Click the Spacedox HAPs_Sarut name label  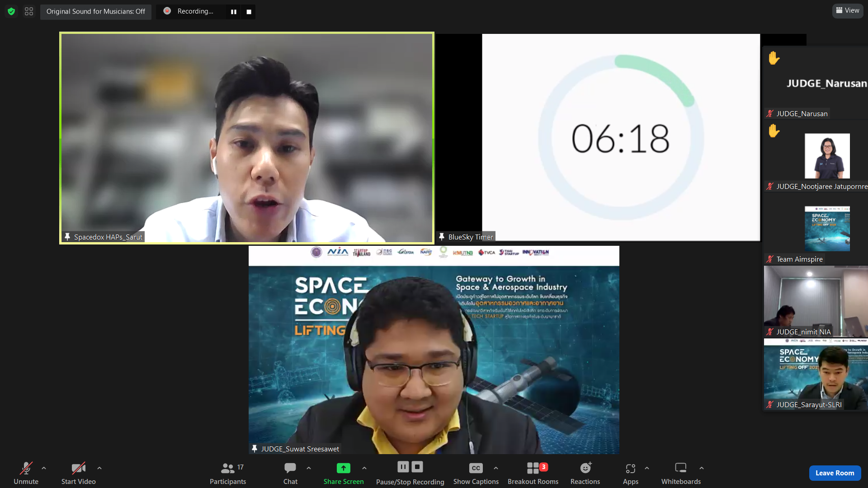tap(108, 237)
